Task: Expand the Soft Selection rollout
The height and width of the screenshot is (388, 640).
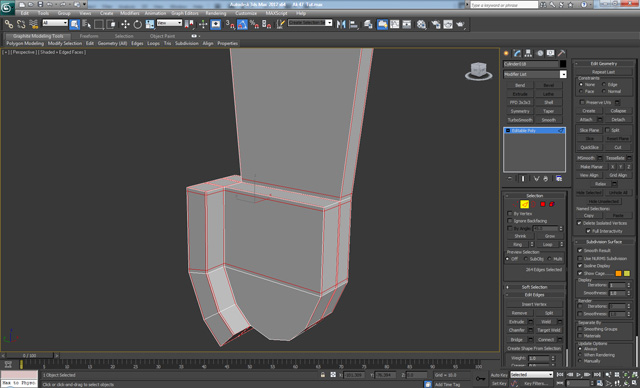Action: [x=535, y=287]
